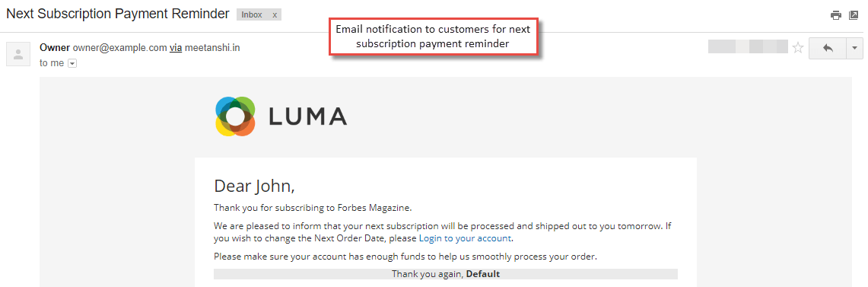Click the blurred email timestamp
Screen dimensions: 868x287
(x=748, y=46)
